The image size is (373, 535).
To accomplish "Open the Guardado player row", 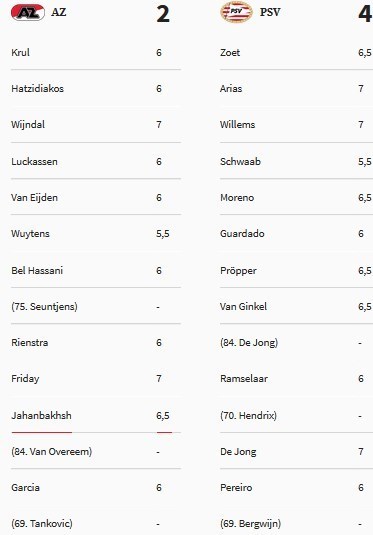I will 296,234.
